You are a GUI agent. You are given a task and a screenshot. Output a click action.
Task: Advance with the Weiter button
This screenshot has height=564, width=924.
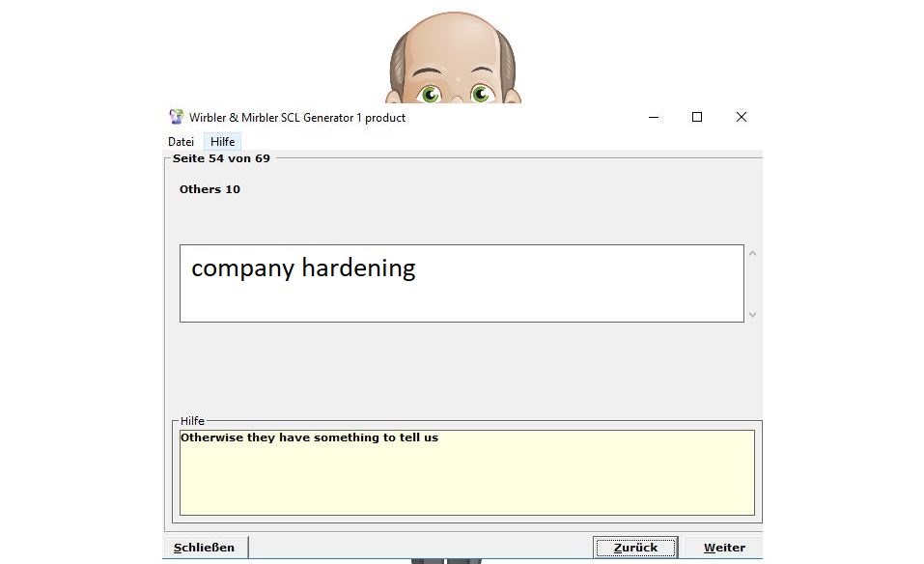pos(723,548)
